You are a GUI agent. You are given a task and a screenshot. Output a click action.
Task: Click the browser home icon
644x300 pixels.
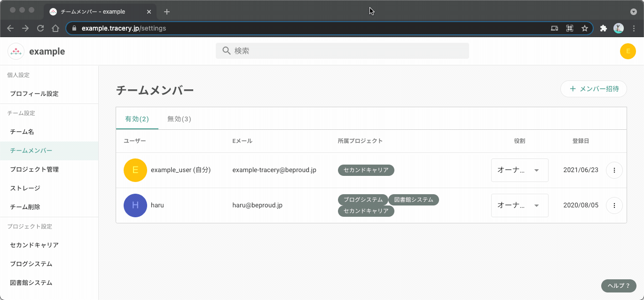tap(55, 28)
